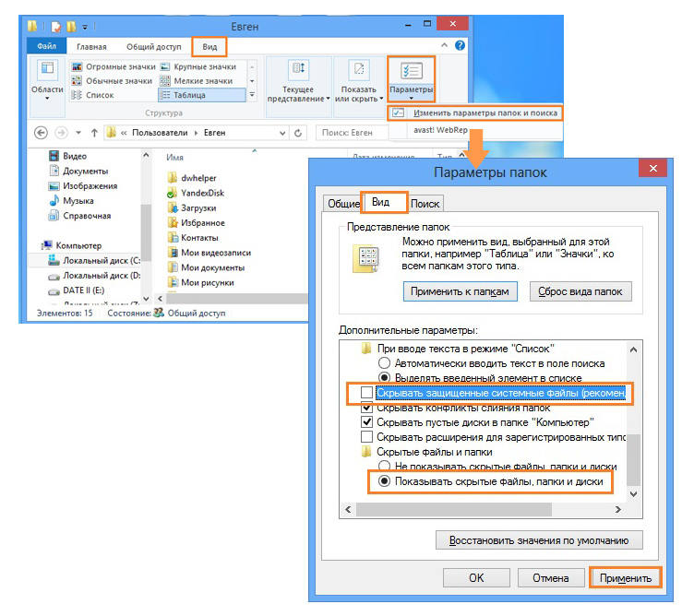Click Сброс вида папок button
Screen dimensions: 694x616
pyautogui.click(x=580, y=291)
